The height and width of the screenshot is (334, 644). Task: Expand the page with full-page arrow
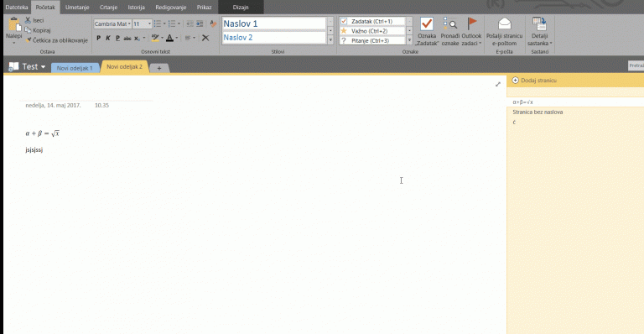click(x=498, y=84)
